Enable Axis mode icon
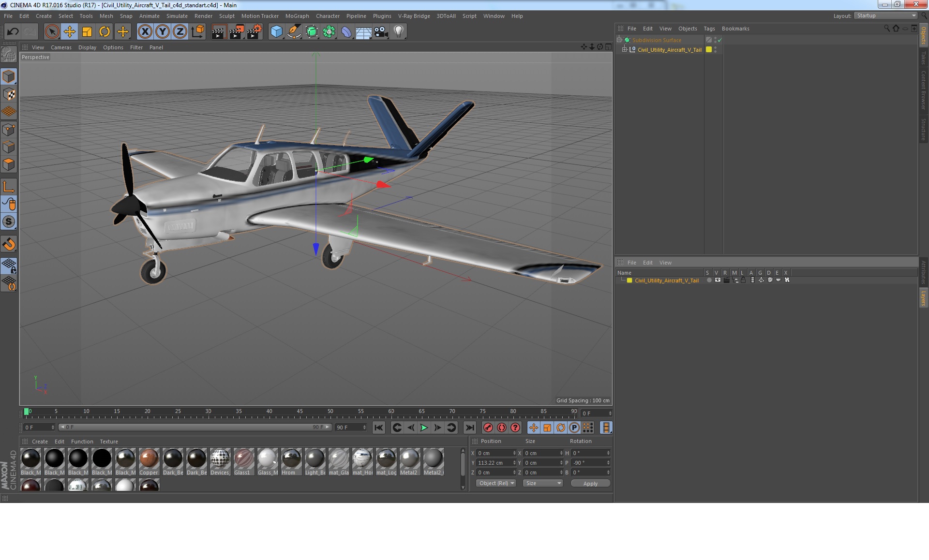The width and height of the screenshot is (929, 560). pyautogui.click(x=9, y=187)
